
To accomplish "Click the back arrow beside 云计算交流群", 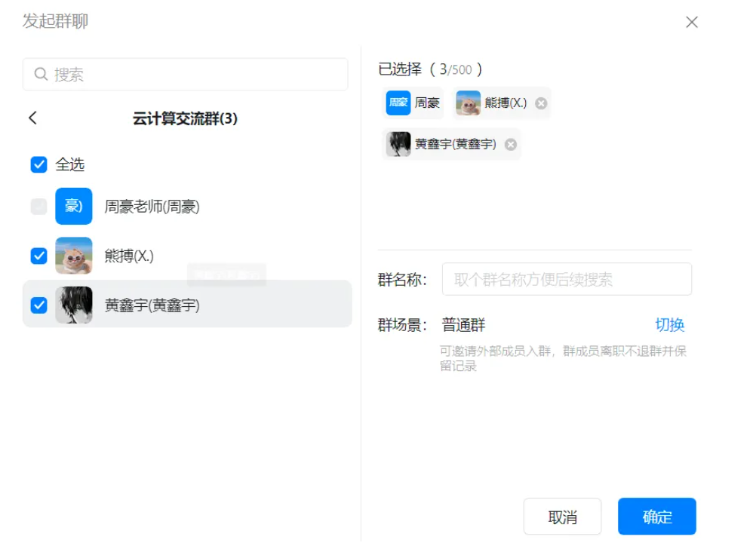I will click(x=32, y=118).
